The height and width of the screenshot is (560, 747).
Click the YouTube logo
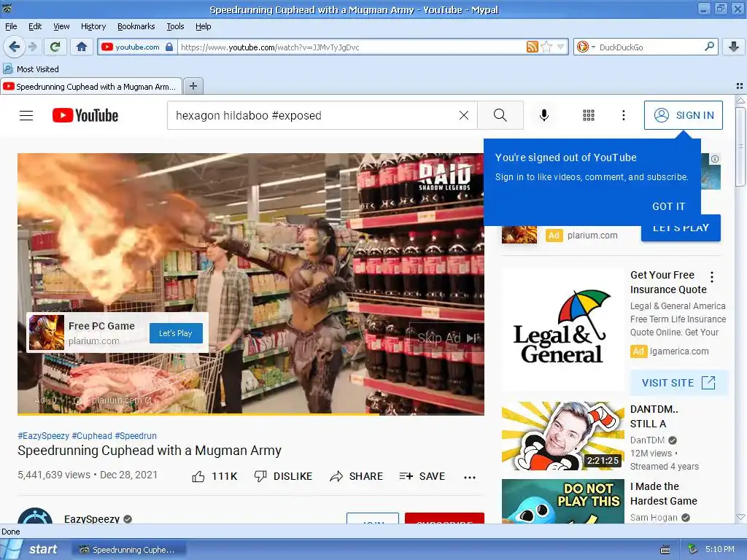[85, 115]
